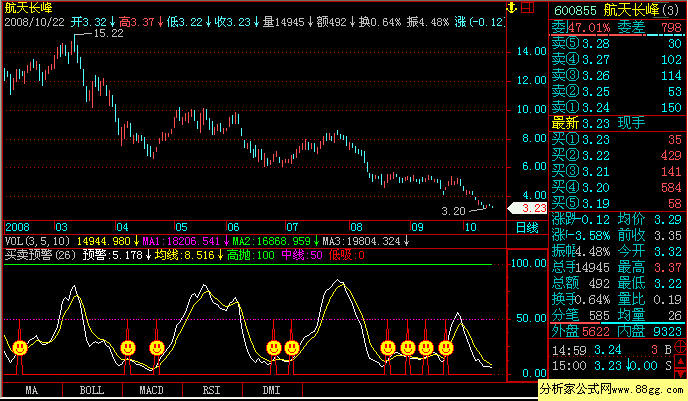Viewport: 688px width, 401px height.
Task: Select the 卖④ 3.27 ask row
Action: [616, 59]
